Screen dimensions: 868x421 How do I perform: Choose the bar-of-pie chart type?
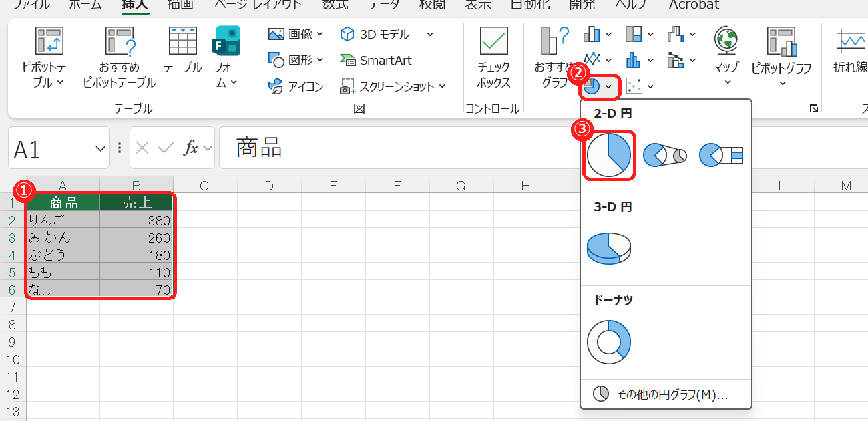pyautogui.click(x=721, y=155)
